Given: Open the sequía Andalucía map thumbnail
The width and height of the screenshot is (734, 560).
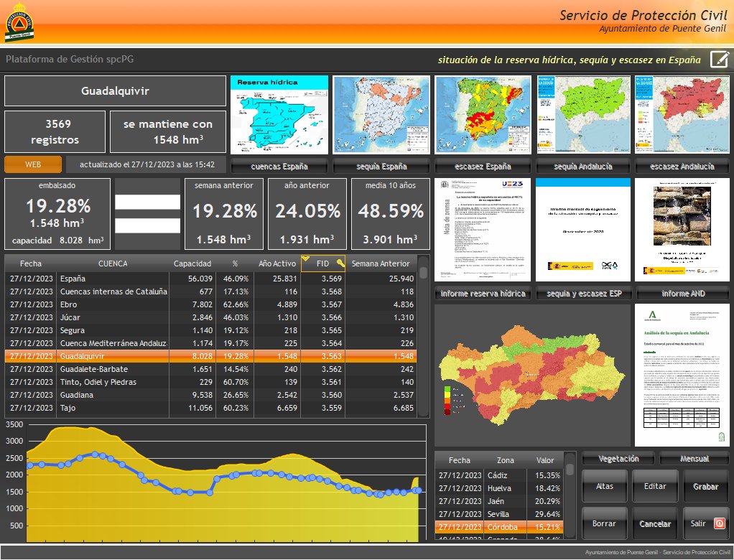Looking at the screenshot, I should click(583, 115).
